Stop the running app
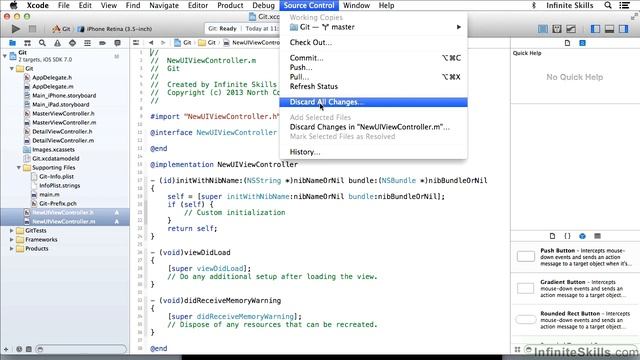 pos(32,29)
